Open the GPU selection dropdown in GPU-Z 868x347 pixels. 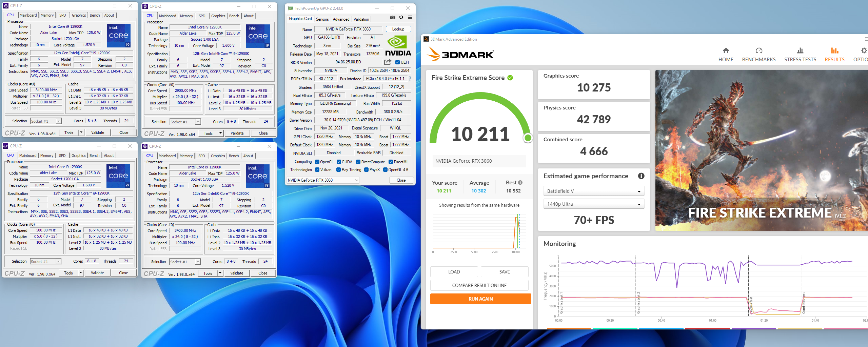coord(322,180)
